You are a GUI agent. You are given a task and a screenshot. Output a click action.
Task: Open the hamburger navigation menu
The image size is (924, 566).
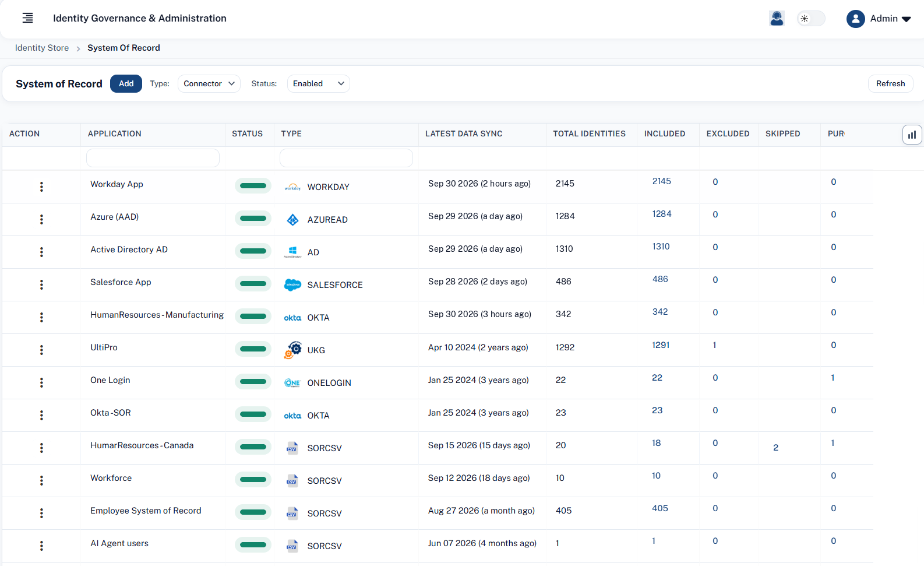(27, 18)
